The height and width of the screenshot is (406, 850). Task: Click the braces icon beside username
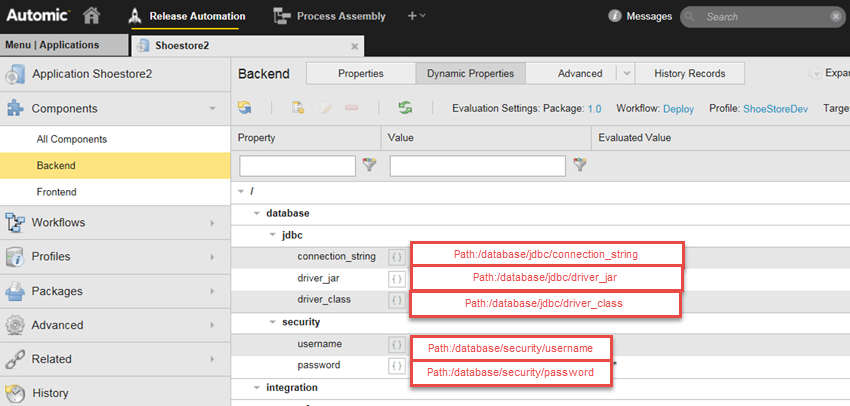[x=397, y=345]
